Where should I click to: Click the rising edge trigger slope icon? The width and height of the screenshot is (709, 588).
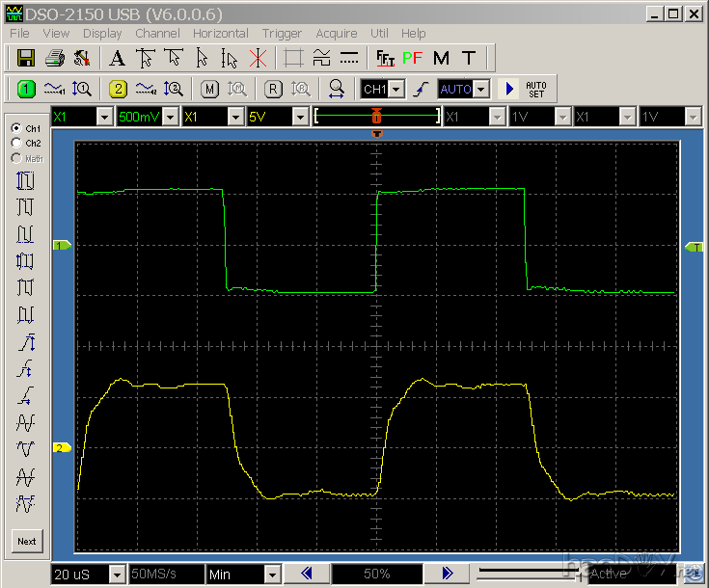(x=421, y=89)
